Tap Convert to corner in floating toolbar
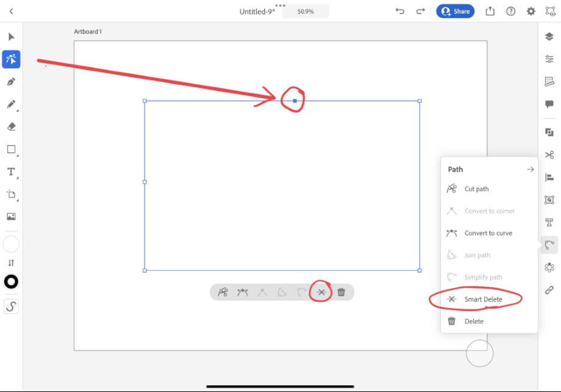The height and width of the screenshot is (392, 561). click(x=262, y=292)
